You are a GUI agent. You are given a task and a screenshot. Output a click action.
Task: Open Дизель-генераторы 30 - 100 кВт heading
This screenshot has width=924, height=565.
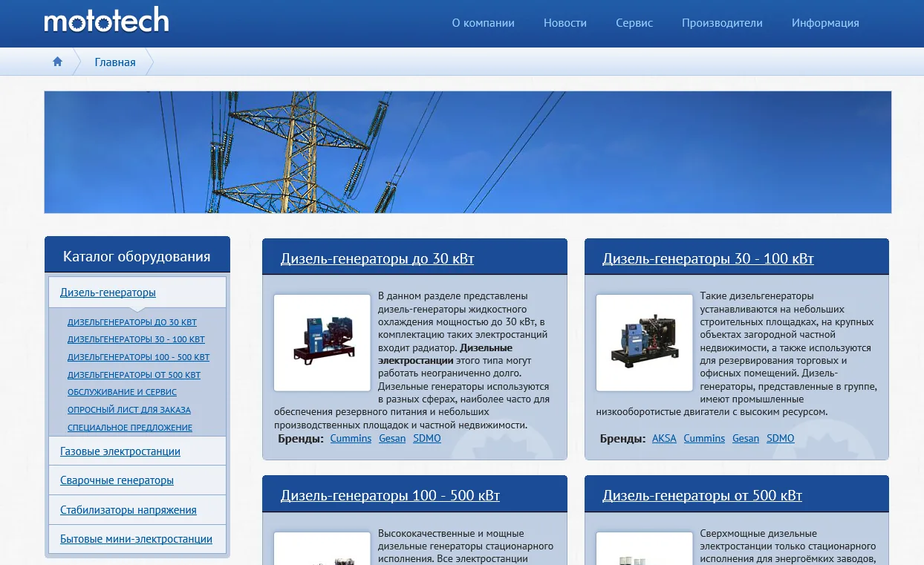pos(708,259)
